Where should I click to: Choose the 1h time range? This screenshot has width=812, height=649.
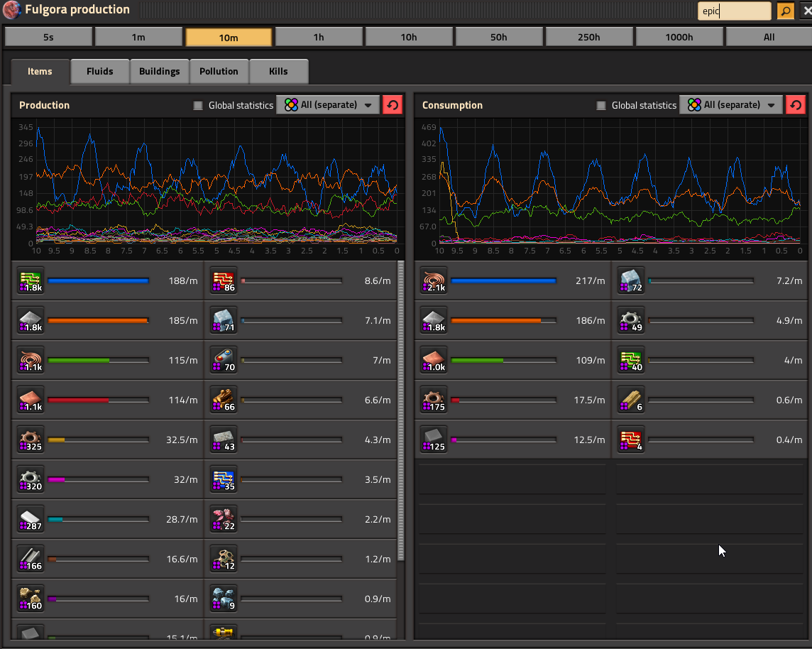(319, 38)
